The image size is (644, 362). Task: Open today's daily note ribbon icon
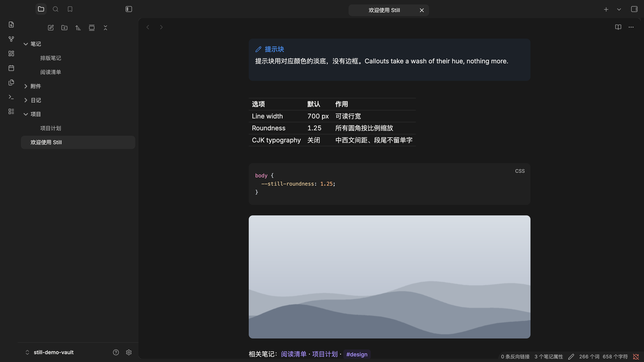11,68
